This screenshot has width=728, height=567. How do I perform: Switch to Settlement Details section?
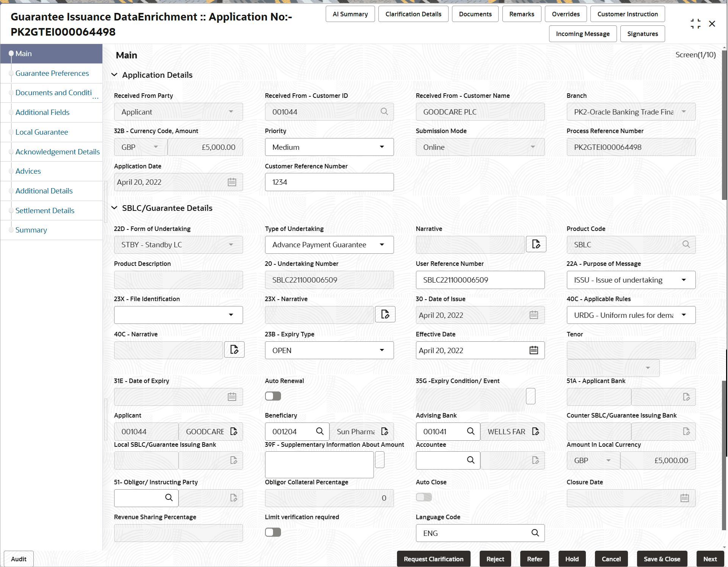(x=45, y=210)
